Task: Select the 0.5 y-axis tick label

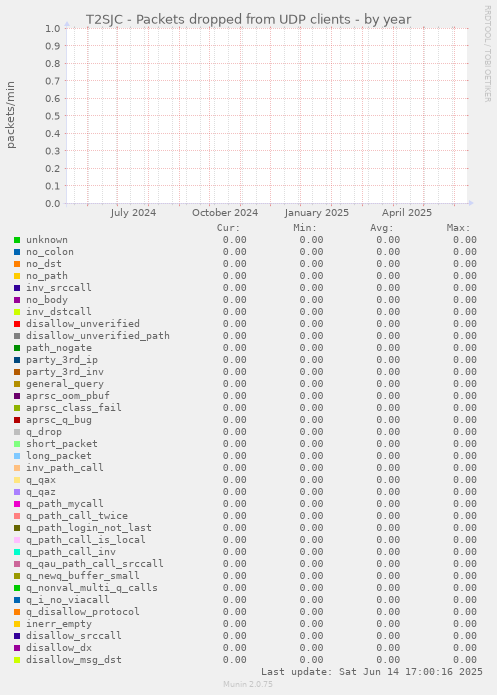Action: coord(52,116)
